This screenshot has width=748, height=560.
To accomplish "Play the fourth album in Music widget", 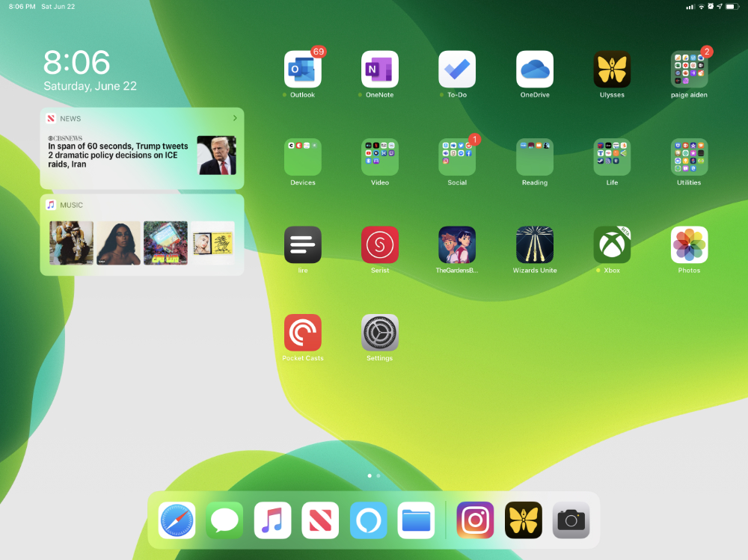I will point(212,243).
